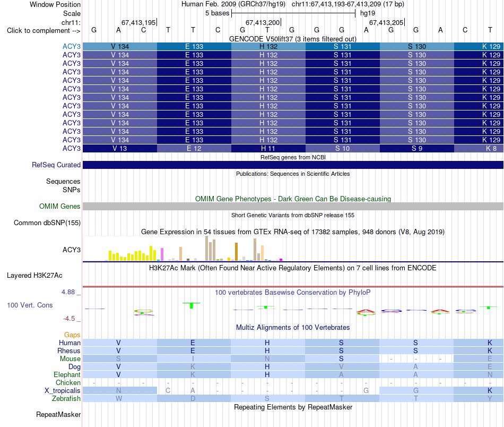Image resolution: width=504 pixels, height=427 pixels.
Task: Click X_tropicalis amino acid 'K' in last column
Action: coord(490,391)
